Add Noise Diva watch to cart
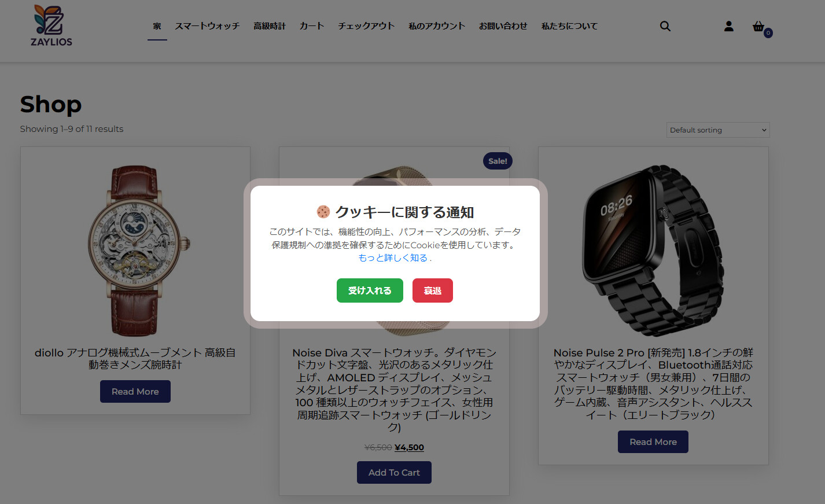Image resolution: width=825 pixels, height=504 pixels. pos(394,473)
